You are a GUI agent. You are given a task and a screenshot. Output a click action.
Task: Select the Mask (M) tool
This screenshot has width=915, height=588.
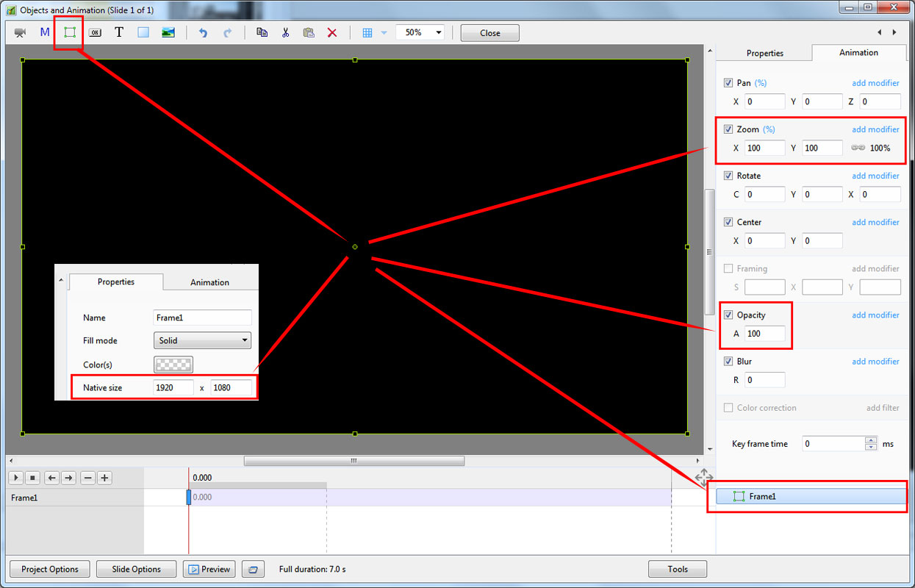point(45,32)
